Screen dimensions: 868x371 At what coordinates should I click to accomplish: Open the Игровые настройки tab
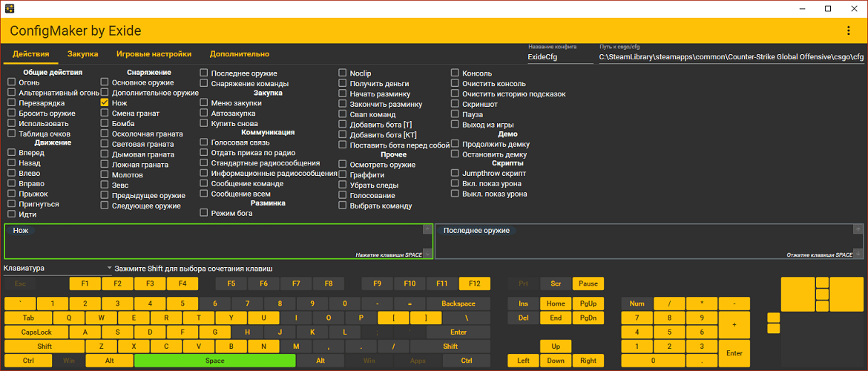pos(154,54)
